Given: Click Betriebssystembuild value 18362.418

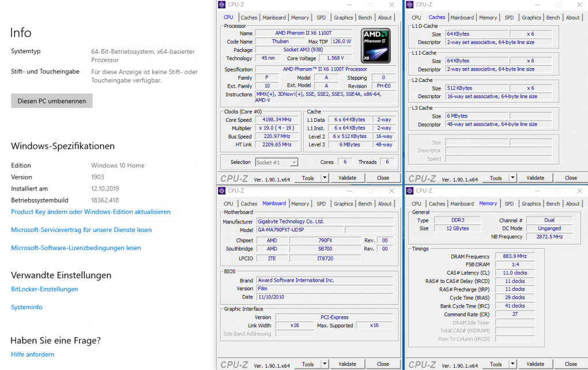Looking at the screenshot, I should [105, 200].
